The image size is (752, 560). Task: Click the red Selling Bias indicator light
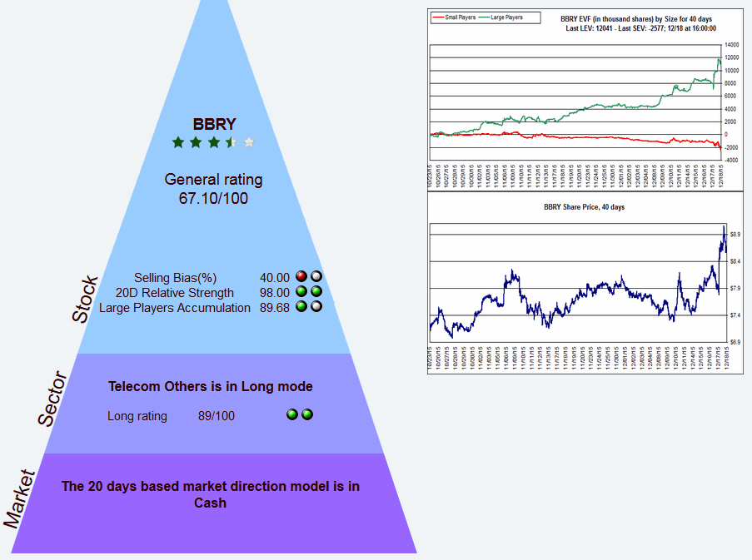point(301,276)
